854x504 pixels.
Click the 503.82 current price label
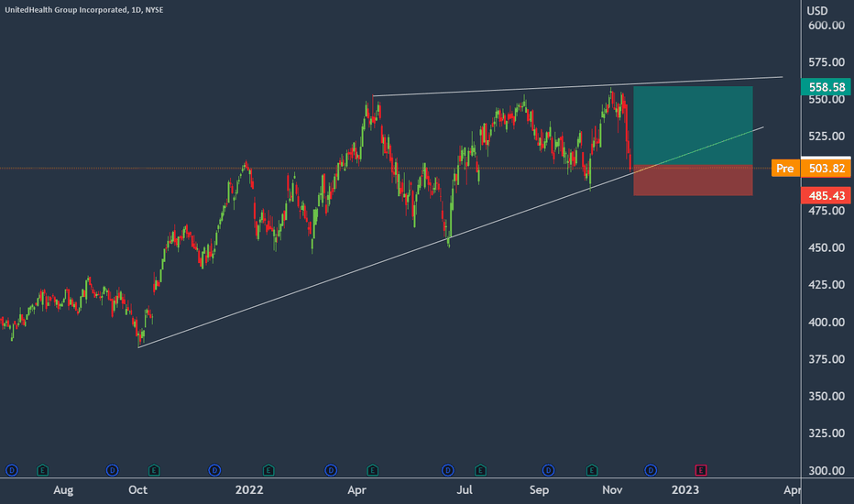pos(827,169)
